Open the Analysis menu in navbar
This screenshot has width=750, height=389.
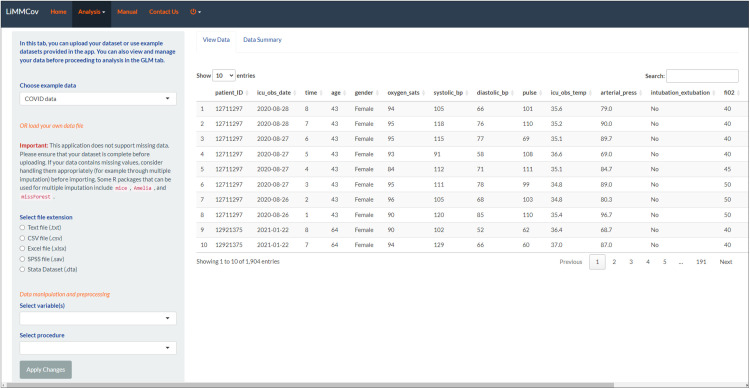coord(91,12)
